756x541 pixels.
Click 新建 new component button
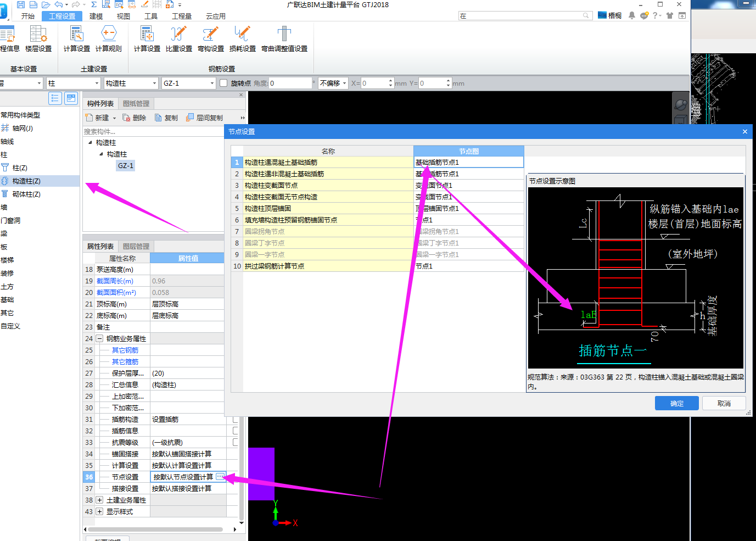97,118
